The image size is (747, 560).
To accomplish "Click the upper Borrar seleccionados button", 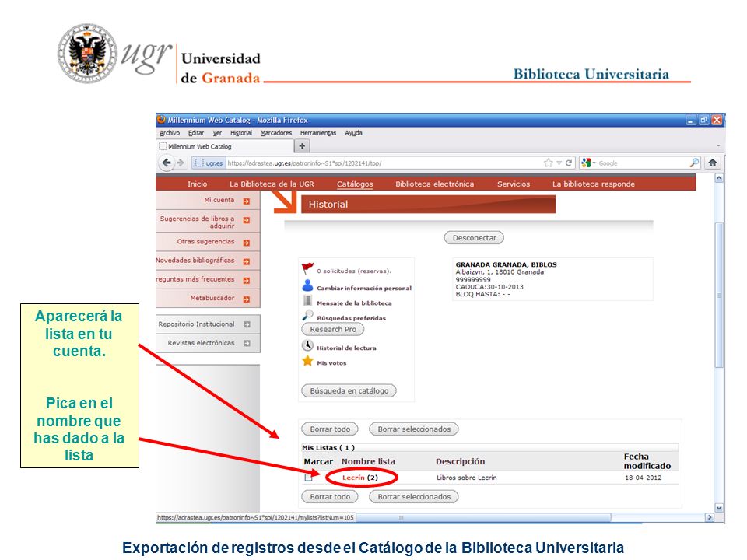I will [x=414, y=429].
